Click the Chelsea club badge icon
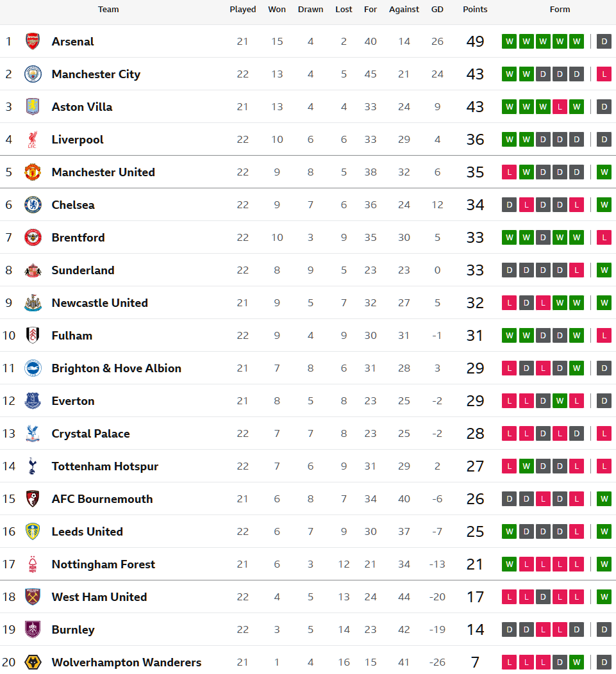Viewport: 616px width, 674px height. (x=33, y=205)
